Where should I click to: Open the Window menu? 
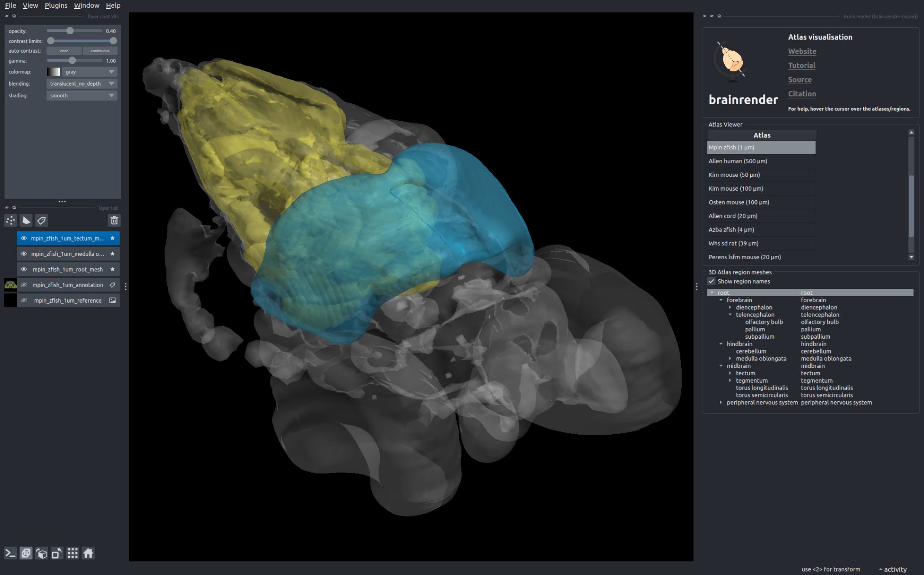(86, 5)
